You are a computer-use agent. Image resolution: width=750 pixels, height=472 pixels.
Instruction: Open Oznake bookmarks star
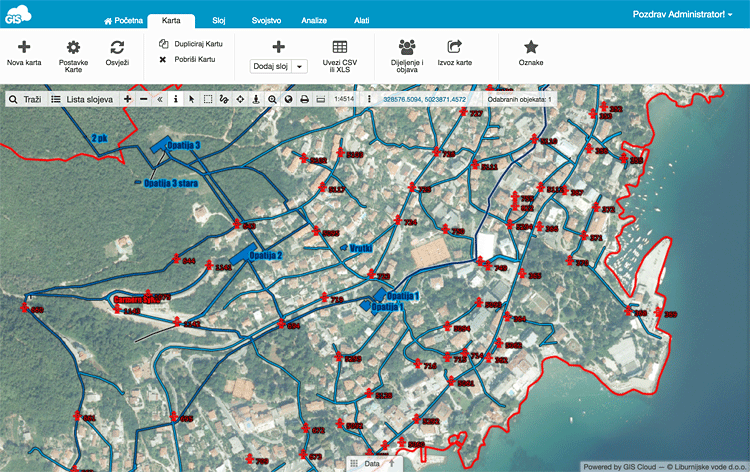pyautogui.click(x=531, y=53)
